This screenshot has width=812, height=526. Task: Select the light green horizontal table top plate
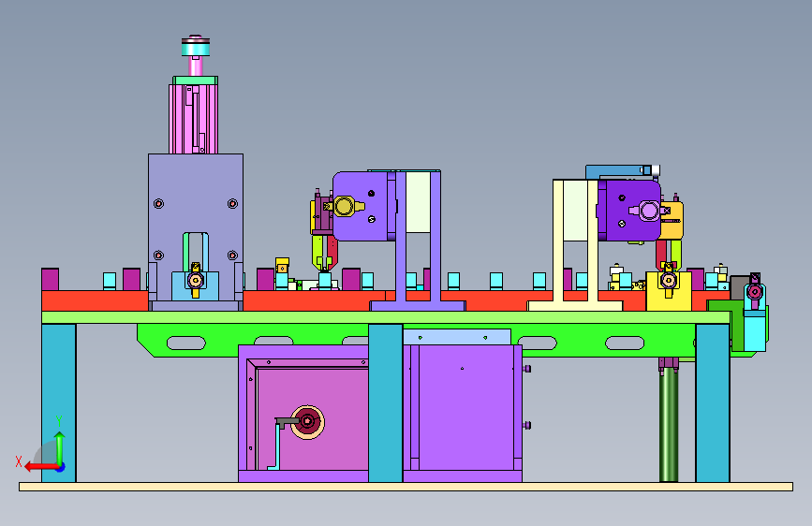pyautogui.click(x=386, y=317)
